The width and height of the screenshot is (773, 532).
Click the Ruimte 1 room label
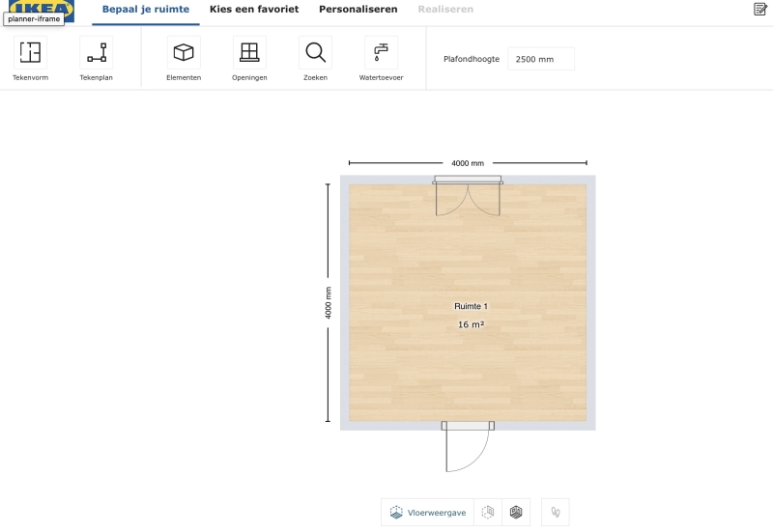[x=471, y=306]
